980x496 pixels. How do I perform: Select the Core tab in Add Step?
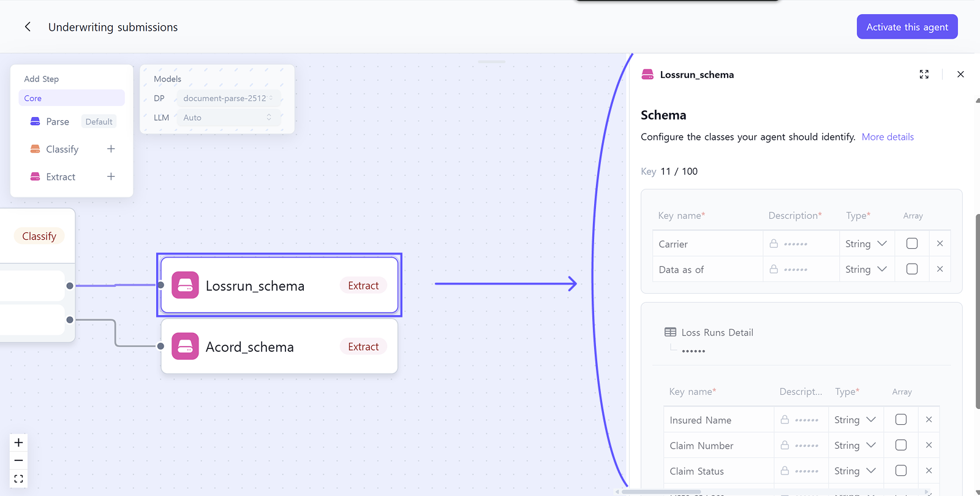click(x=72, y=98)
